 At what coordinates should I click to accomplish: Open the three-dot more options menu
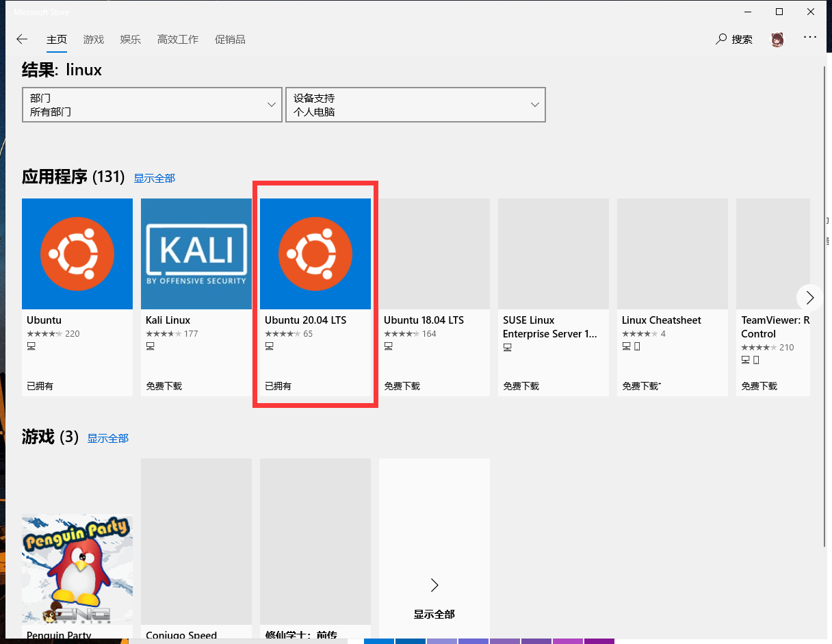(810, 38)
